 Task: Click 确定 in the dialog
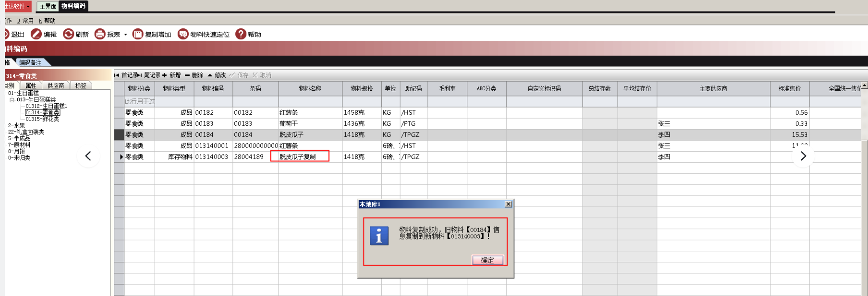point(488,260)
